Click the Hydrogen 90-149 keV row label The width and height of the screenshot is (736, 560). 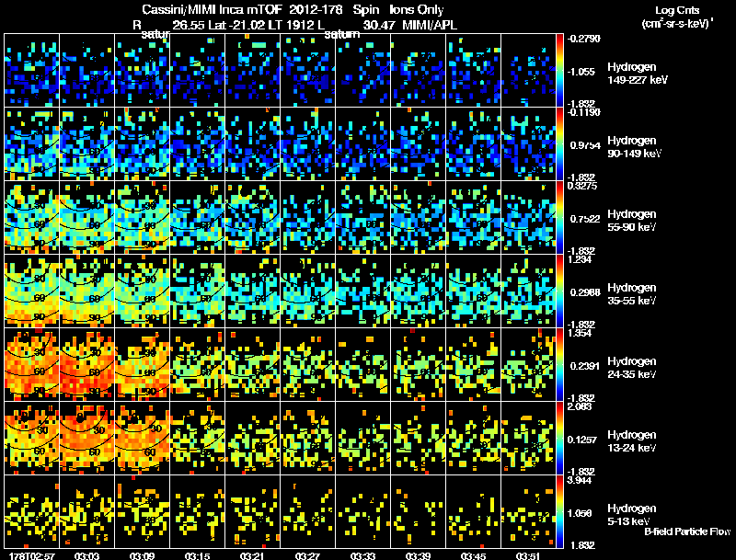tap(634, 147)
